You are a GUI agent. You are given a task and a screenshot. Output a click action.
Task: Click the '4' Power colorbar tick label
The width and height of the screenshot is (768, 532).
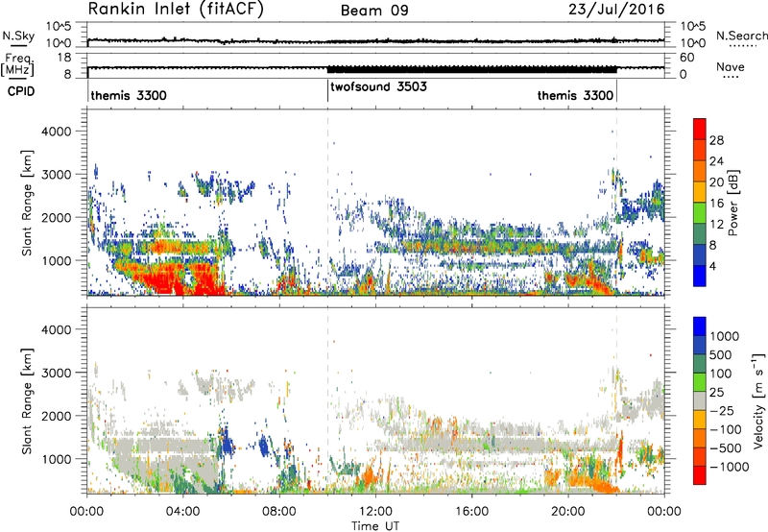tap(712, 267)
